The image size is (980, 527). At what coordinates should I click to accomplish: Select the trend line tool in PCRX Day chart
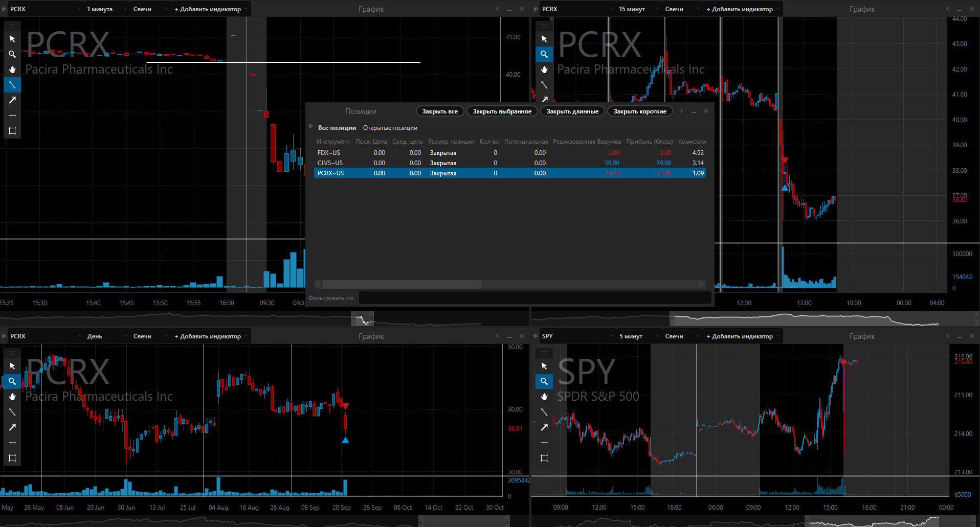[x=12, y=412]
